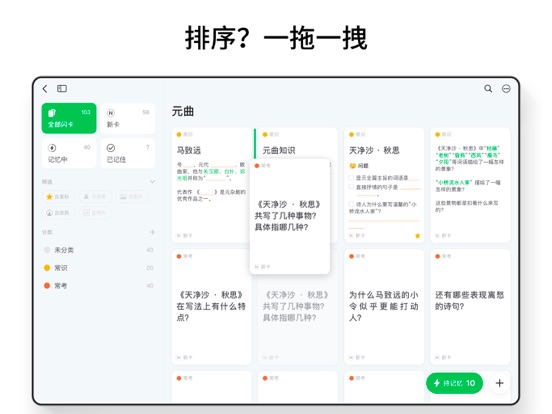Open the 马致远 card

[211, 185]
